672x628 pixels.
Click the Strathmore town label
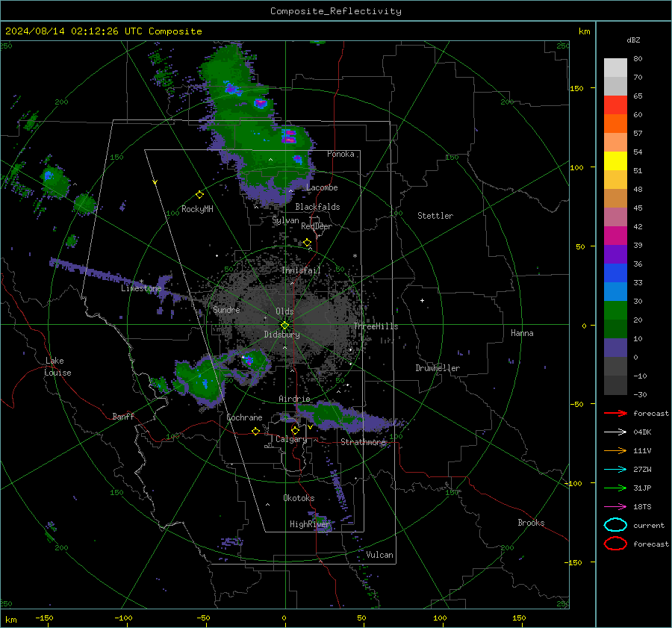363,442
